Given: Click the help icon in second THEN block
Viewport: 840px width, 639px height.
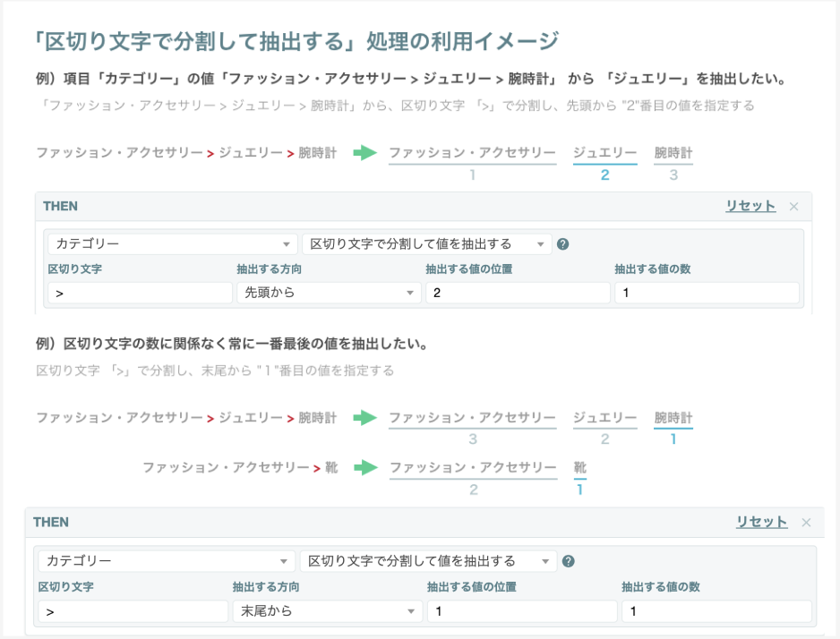Looking at the screenshot, I should (569, 561).
